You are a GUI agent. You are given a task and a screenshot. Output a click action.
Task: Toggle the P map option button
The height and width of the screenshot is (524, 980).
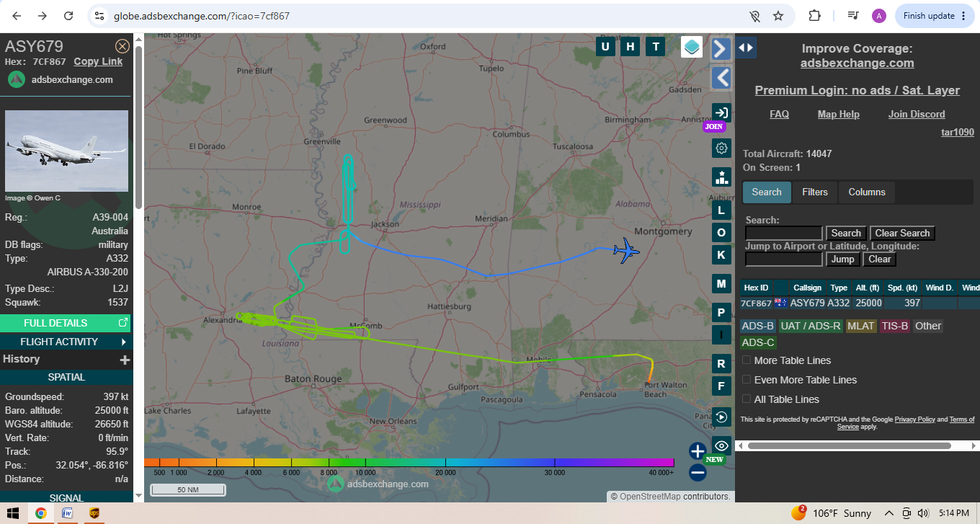tap(721, 313)
